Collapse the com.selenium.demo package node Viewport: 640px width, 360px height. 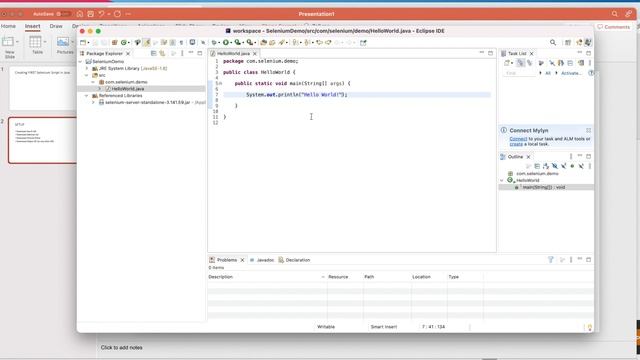coord(93,82)
